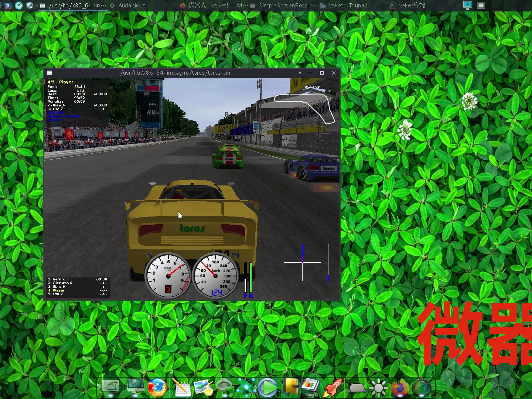Image resolution: width=532 pixels, height=399 pixels.
Task: Switch to the Firefox veket taskbar entry
Action: pyautogui.click(x=213, y=6)
